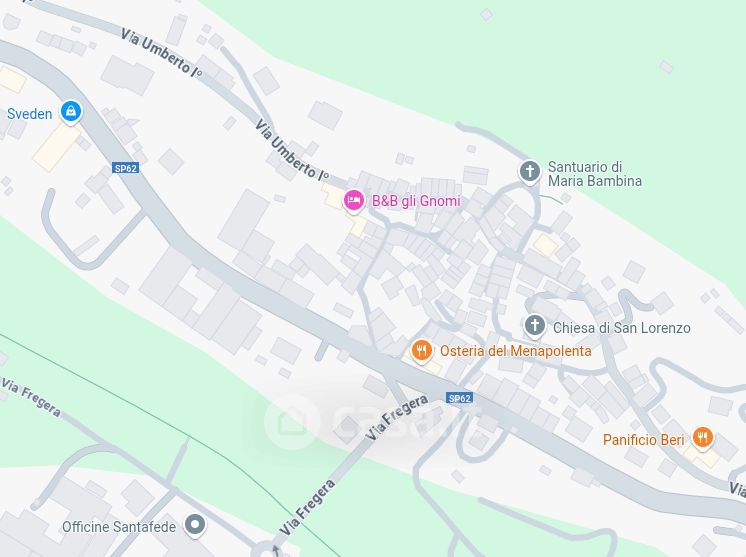
Task: Click the Panificio Beri restaurant pin
Action: (703, 438)
